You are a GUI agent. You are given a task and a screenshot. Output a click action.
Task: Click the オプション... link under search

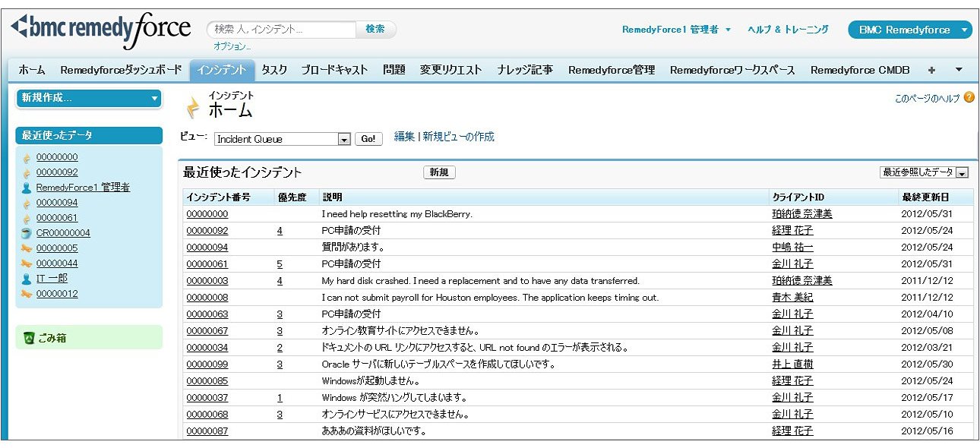click(232, 46)
